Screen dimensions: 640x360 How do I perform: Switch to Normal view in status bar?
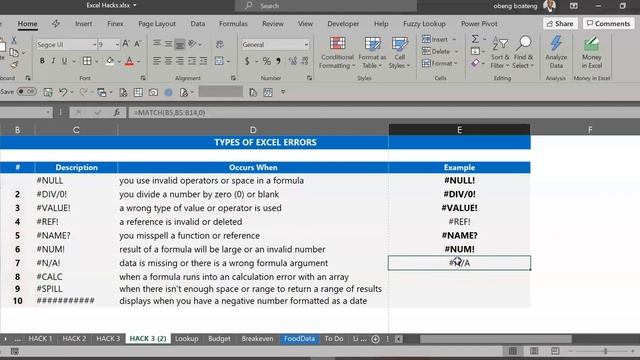(513, 351)
